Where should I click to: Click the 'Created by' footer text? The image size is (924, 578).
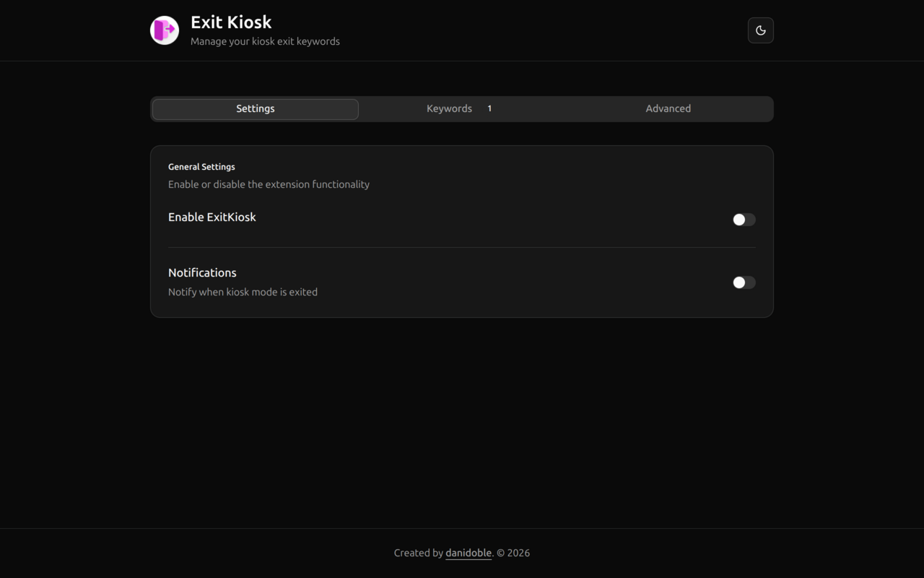click(418, 553)
